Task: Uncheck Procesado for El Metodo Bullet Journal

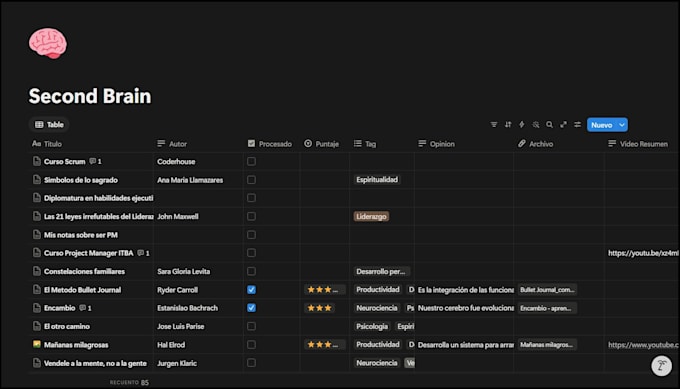Action: (251, 290)
